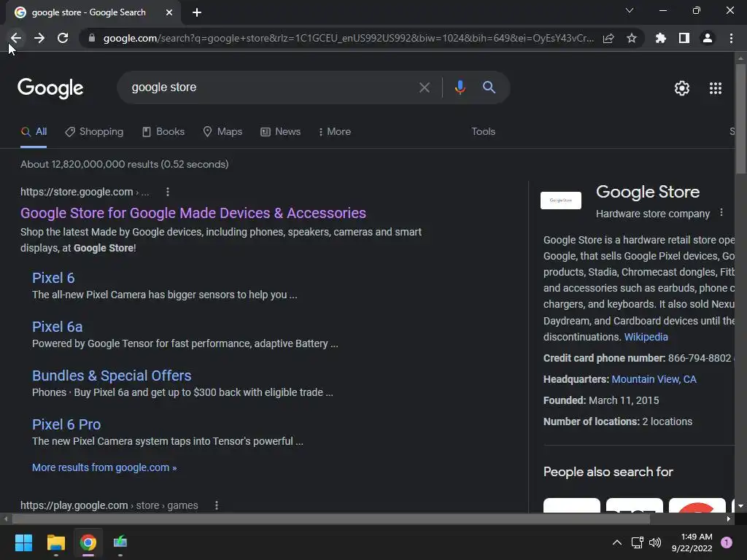Open the Pixel 6 Pro sitelink

(x=66, y=424)
